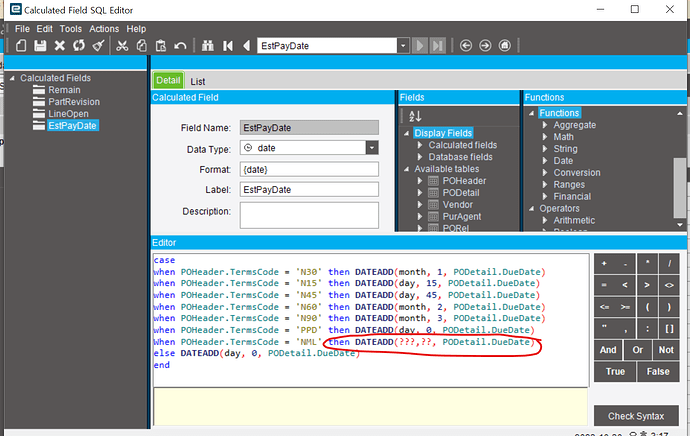This screenshot has height=436, width=690.
Task: Click the New document icon
Action: tap(20, 46)
